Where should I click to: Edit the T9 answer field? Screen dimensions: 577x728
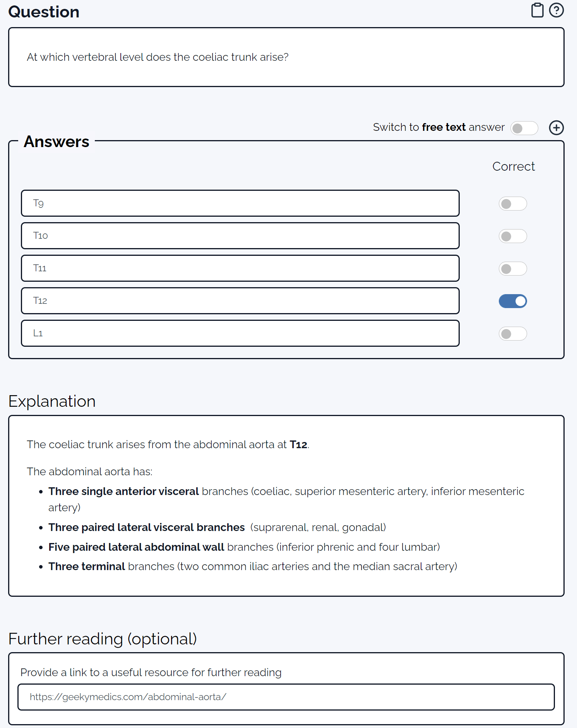click(x=239, y=203)
